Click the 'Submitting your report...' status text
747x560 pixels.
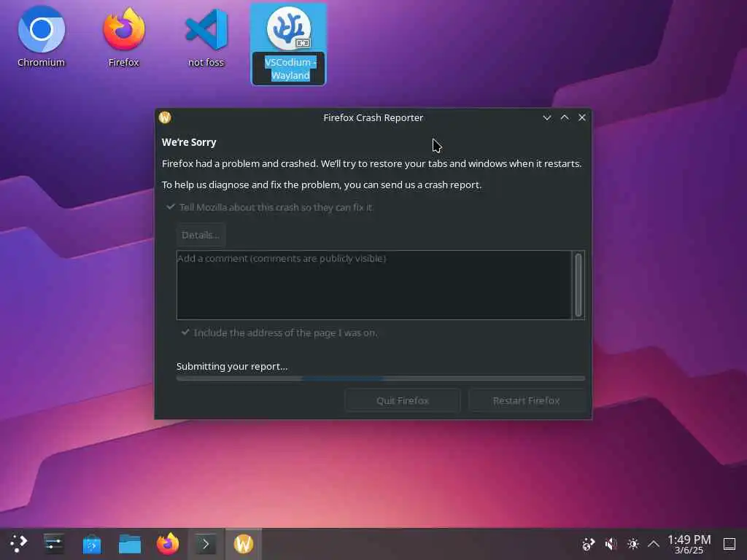click(232, 366)
